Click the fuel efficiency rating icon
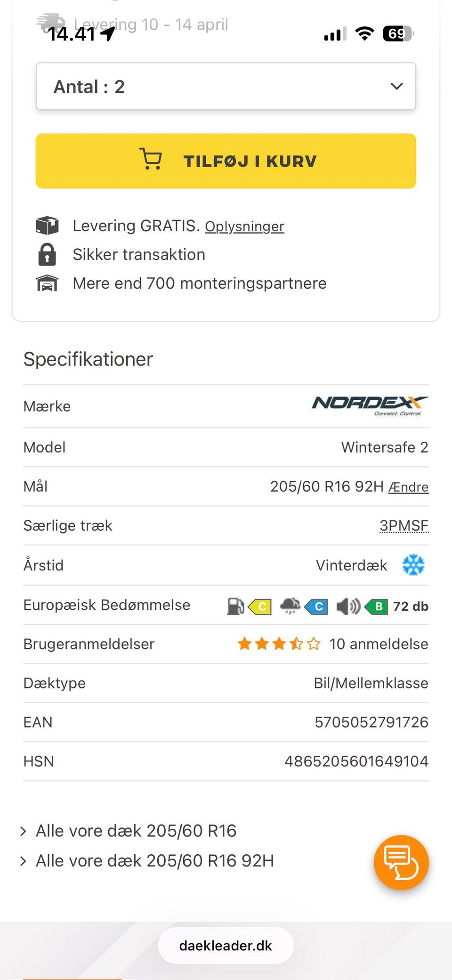This screenshot has height=980, width=452. pyautogui.click(x=235, y=606)
